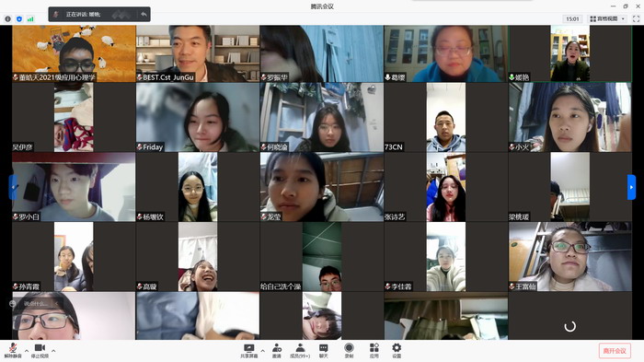Select the 王富仙 video tile

570,257
